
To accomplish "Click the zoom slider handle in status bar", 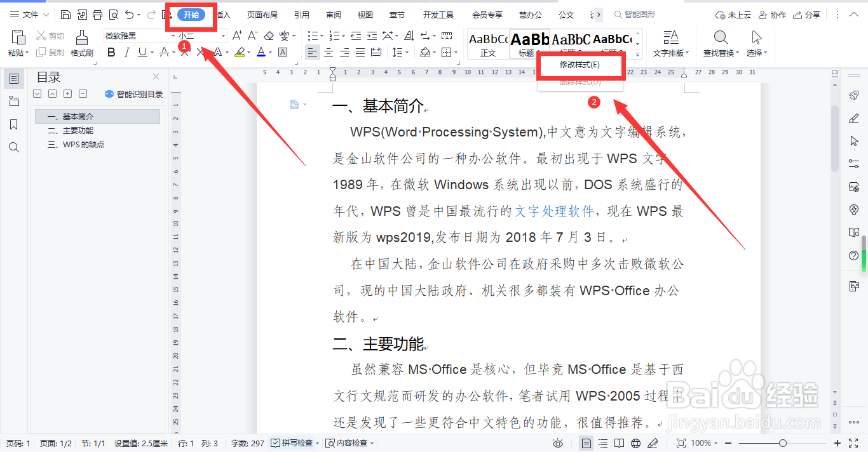I will click(783, 443).
